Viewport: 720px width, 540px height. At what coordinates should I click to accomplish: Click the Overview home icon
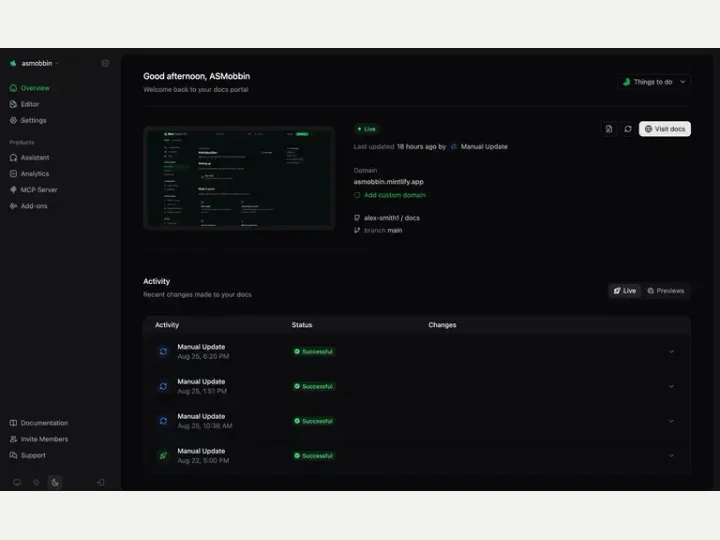pos(13,88)
